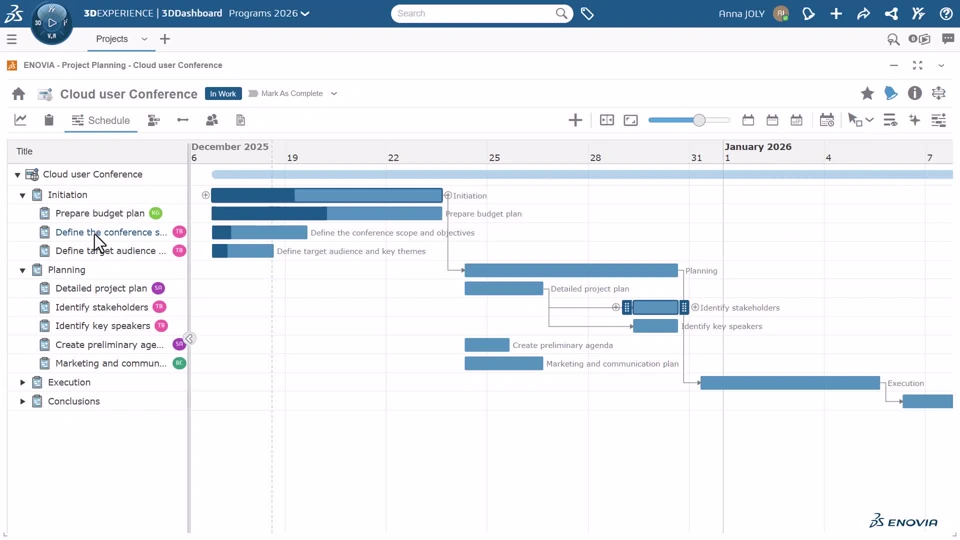Select the Schedule tab

[x=101, y=120]
